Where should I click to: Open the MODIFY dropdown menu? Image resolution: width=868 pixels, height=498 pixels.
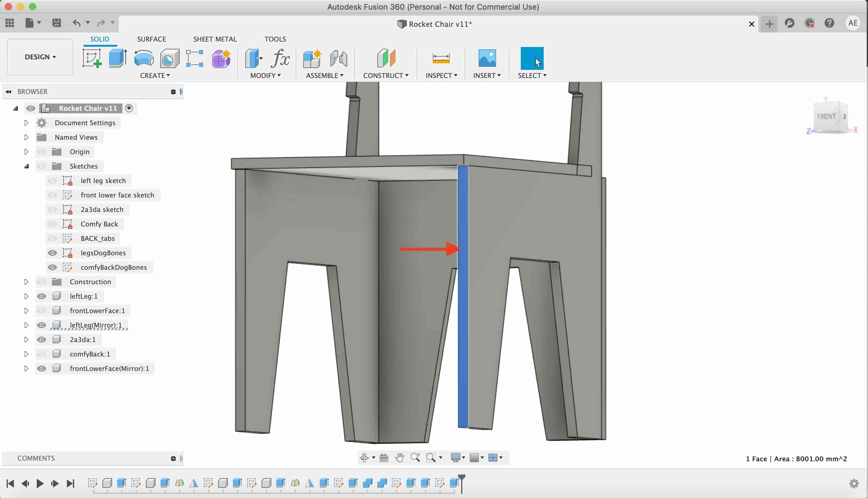(266, 75)
